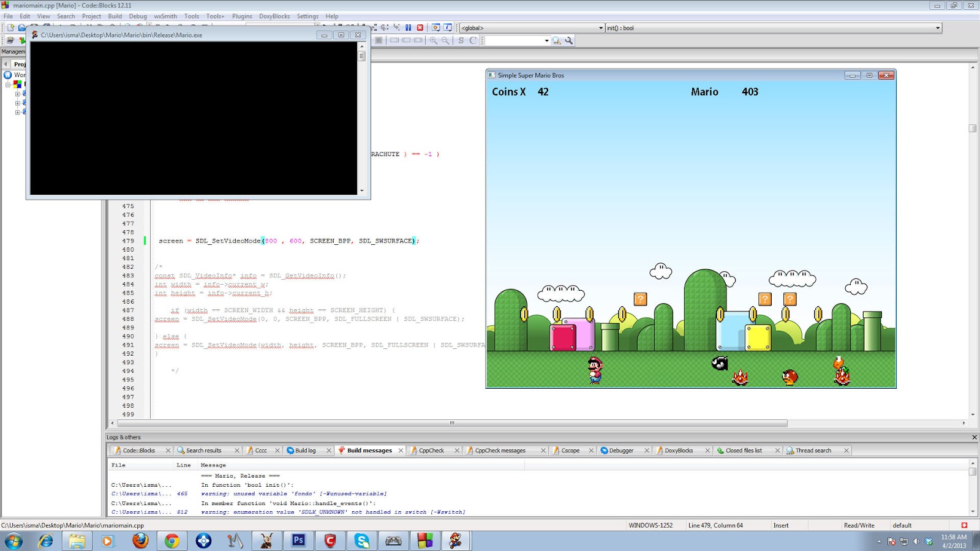Open Photoshop from the taskbar
980x551 pixels.
pyautogui.click(x=298, y=541)
